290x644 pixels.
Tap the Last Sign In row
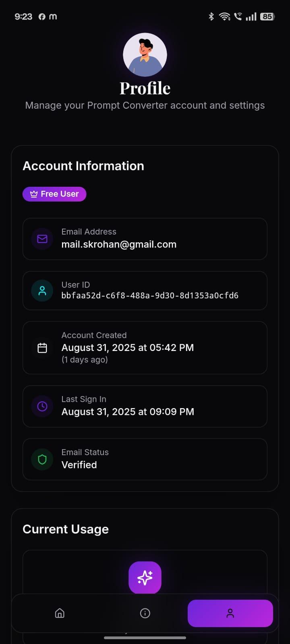pos(145,407)
